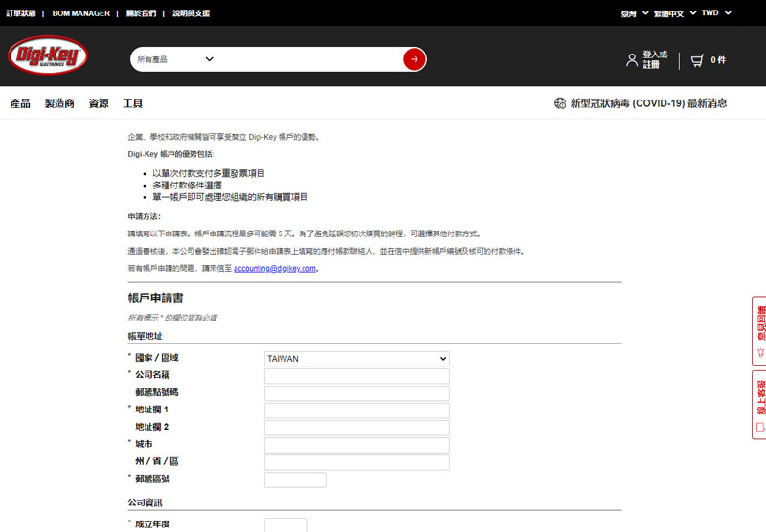Open the lower red side tab
The height and width of the screenshot is (532, 766).
759,404
